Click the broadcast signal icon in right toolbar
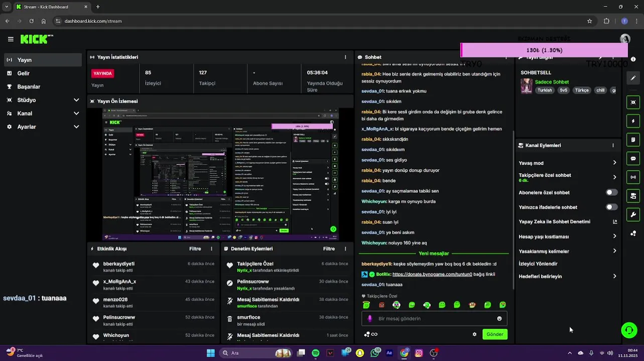 pos(633,177)
